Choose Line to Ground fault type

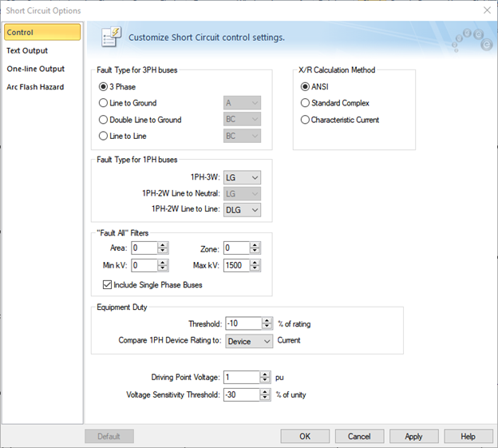point(103,103)
